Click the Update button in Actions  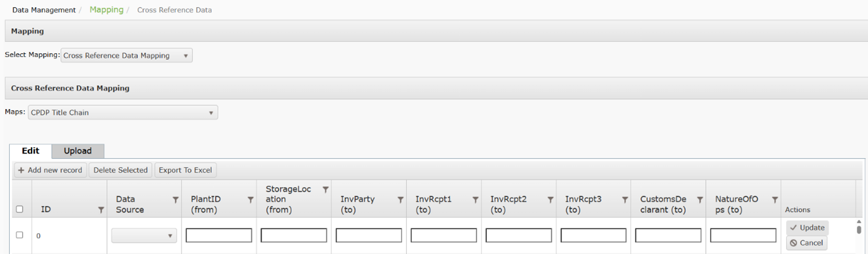click(807, 228)
